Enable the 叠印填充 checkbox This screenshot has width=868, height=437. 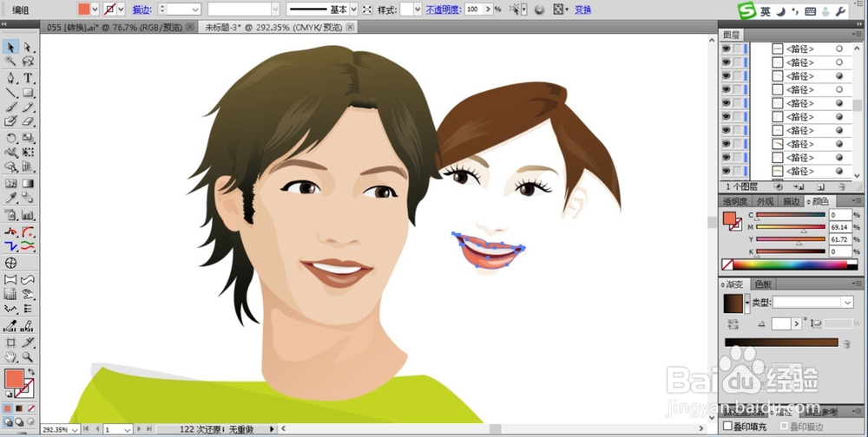click(728, 427)
